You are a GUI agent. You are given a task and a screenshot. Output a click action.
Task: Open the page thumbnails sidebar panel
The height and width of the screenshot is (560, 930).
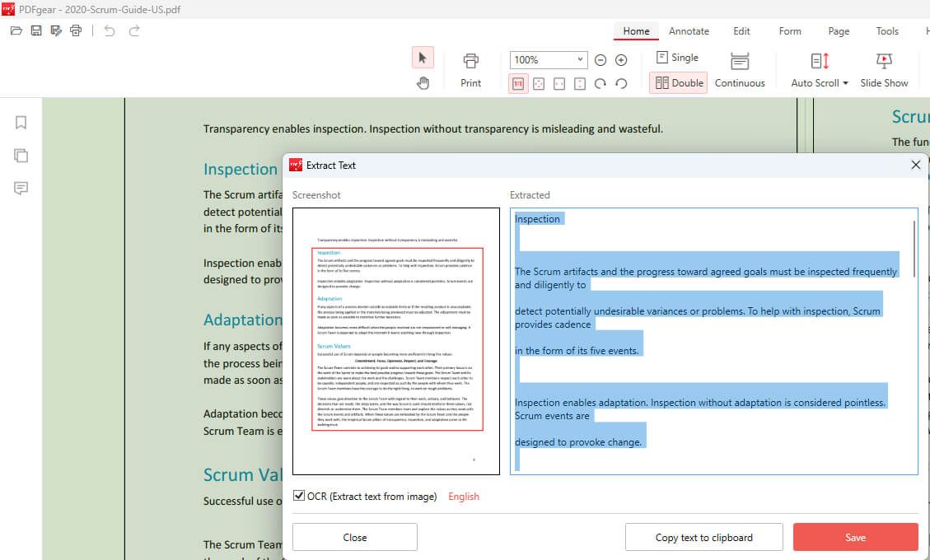coord(21,156)
